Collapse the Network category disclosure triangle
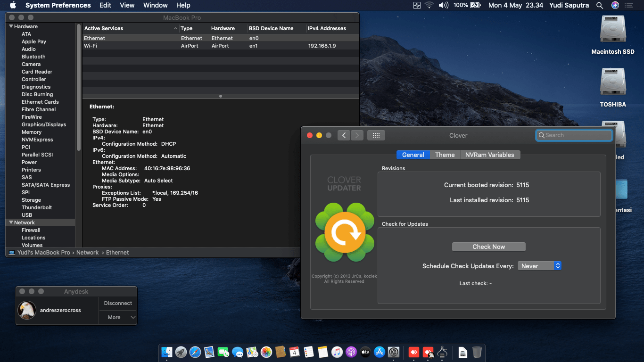The width and height of the screenshot is (644, 362). [11, 222]
